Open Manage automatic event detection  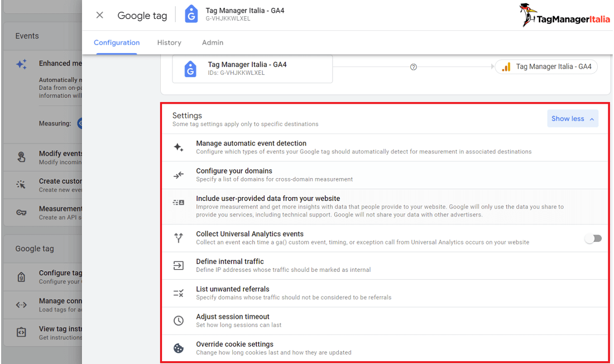point(385,147)
